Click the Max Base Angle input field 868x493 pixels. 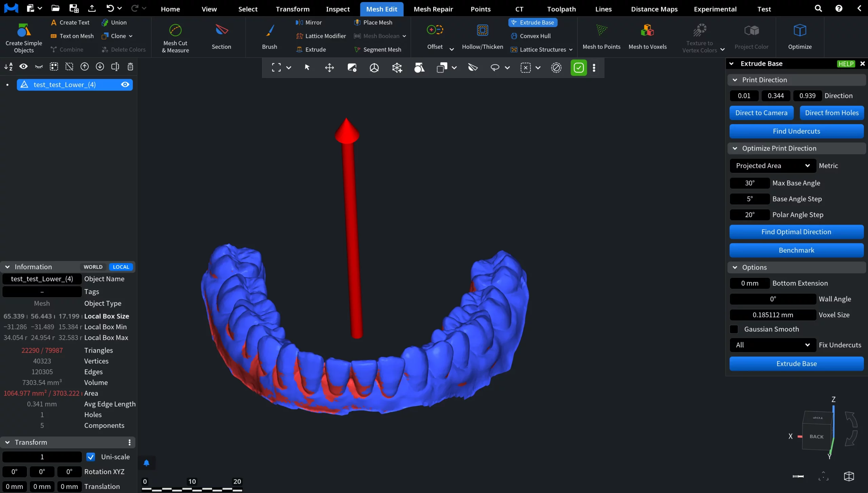(749, 183)
